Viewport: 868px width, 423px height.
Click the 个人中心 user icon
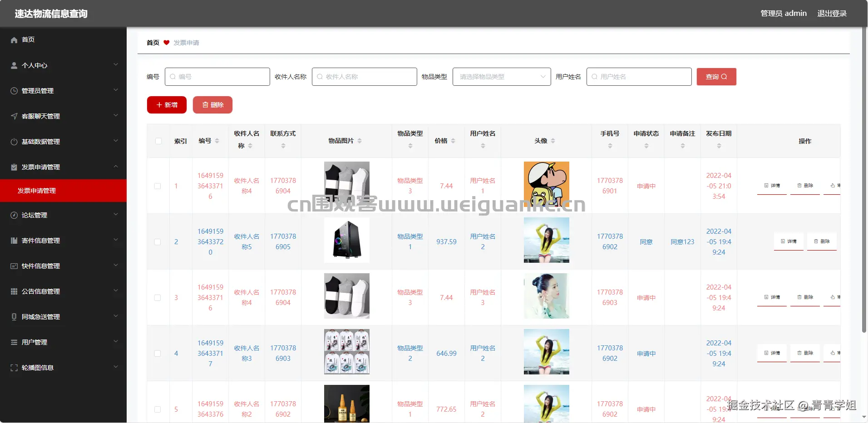14,65
